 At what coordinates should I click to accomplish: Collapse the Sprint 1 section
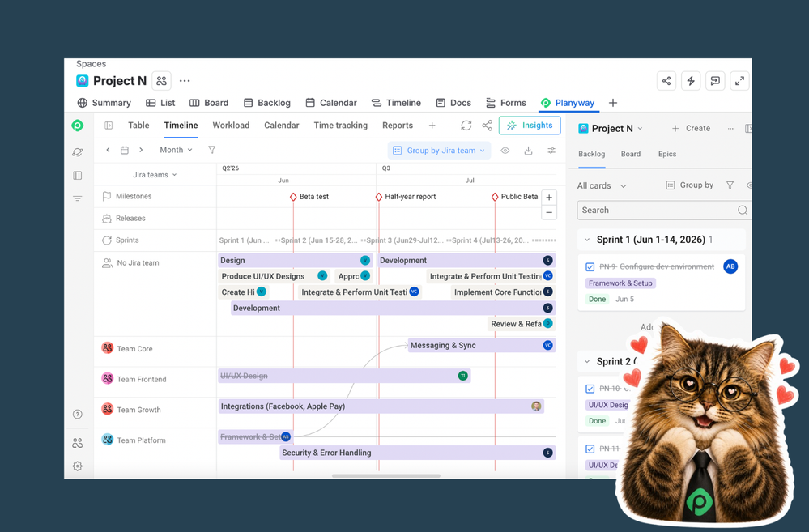pyautogui.click(x=586, y=240)
